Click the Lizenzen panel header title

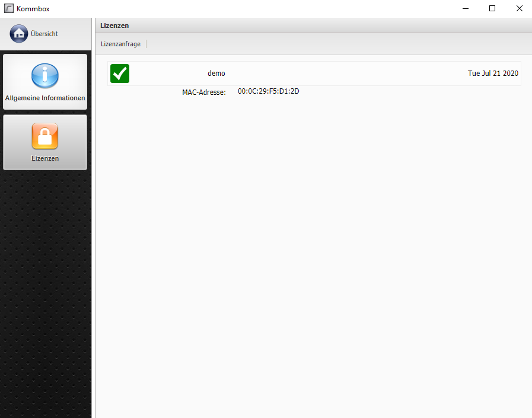[114, 25]
